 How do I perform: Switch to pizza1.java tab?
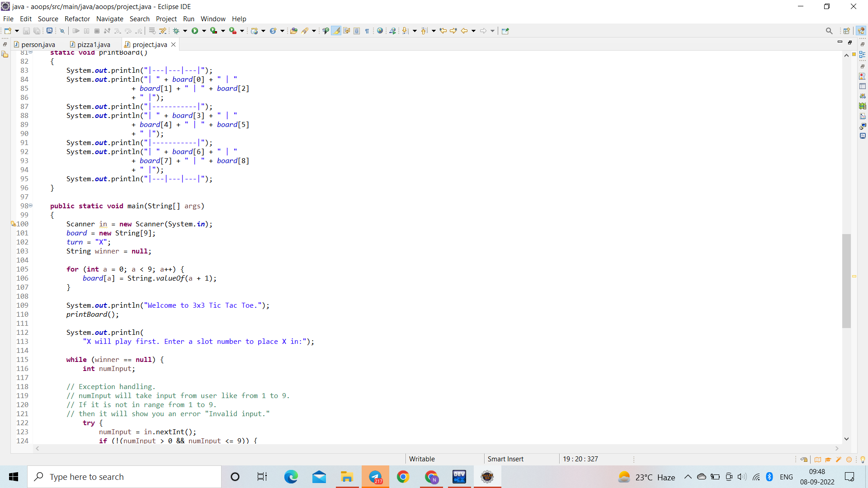(x=94, y=44)
